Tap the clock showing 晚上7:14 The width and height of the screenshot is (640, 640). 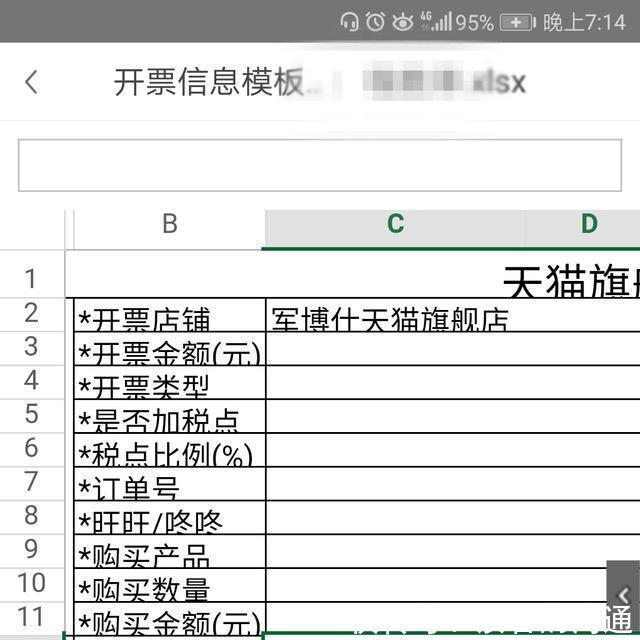coord(584,22)
